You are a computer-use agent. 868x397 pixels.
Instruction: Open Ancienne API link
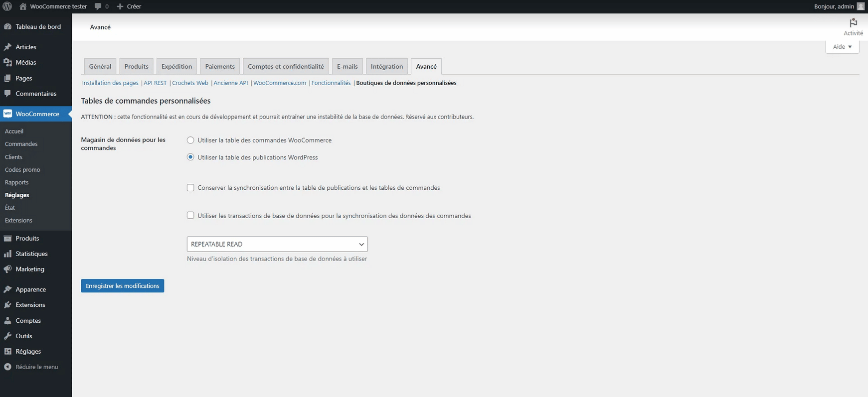tap(231, 83)
